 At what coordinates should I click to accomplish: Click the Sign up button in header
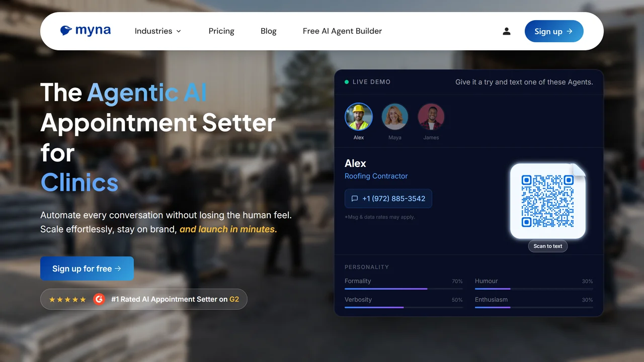554,31
